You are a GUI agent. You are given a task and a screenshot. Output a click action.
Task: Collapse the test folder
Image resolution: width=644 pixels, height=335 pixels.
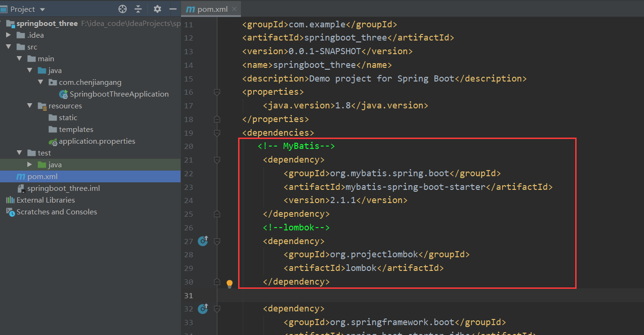pyautogui.click(x=19, y=153)
